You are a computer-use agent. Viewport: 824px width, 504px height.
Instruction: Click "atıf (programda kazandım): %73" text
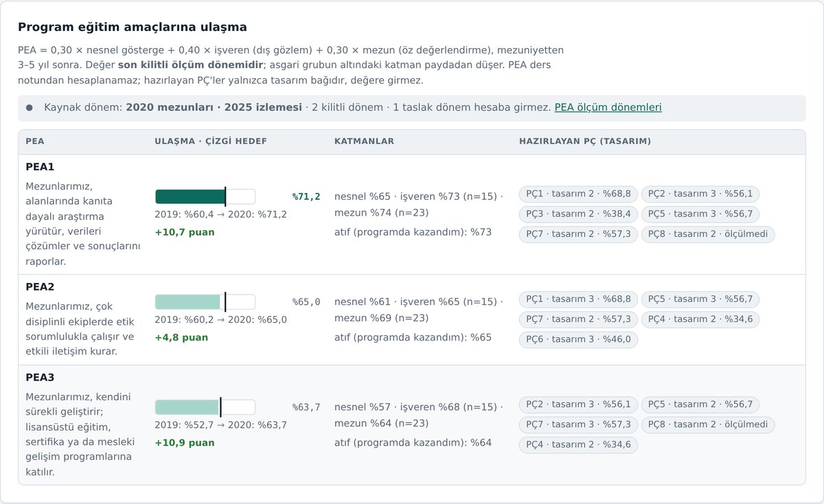pos(413,232)
